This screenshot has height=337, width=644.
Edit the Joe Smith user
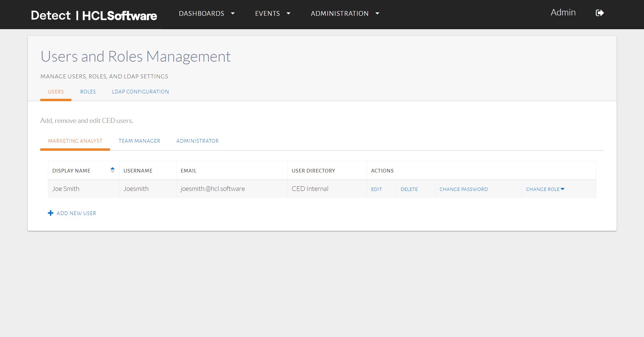coord(376,189)
